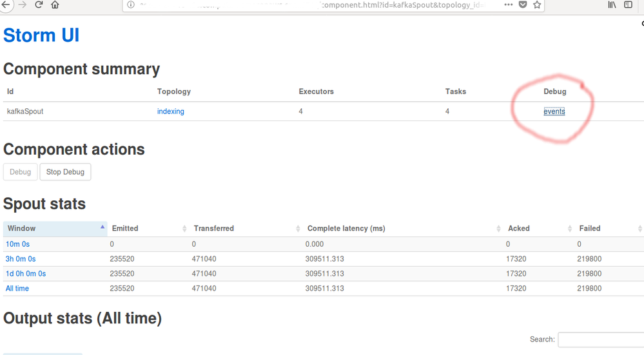This screenshot has width=644, height=355.
Task: Go back with browser back arrow
Action: pos(6,5)
